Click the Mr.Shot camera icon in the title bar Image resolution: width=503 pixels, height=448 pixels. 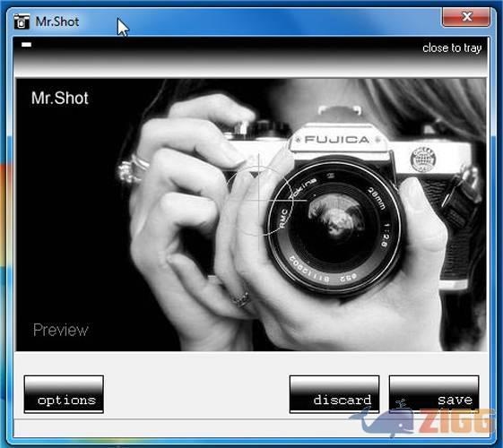(22, 22)
